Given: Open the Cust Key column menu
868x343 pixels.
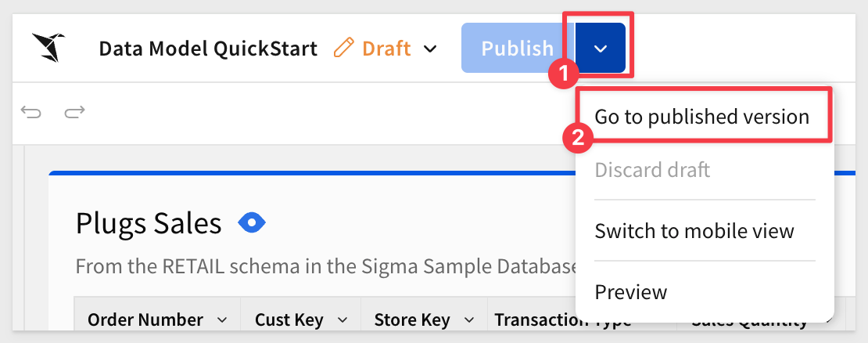Looking at the screenshot, I should point(343,320).
